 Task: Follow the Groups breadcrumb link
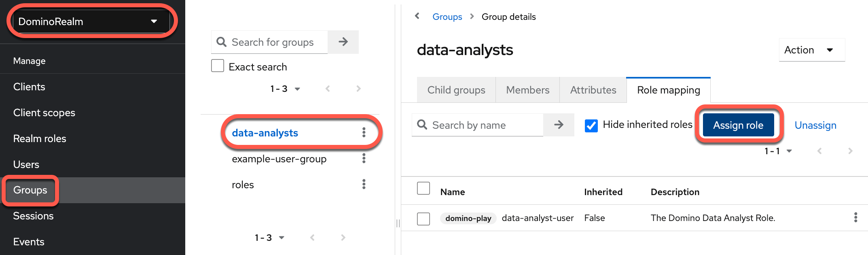447,17
